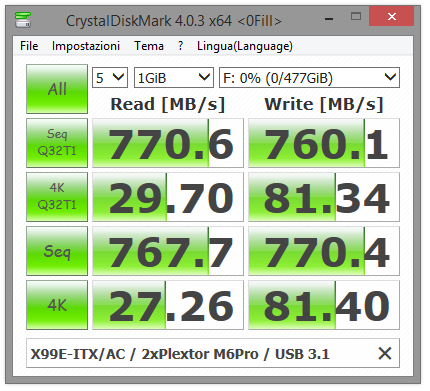This screenshot has width=430, height=391.
Task: Clear the comment with the X icon
Action: click(x=385, y=353)
